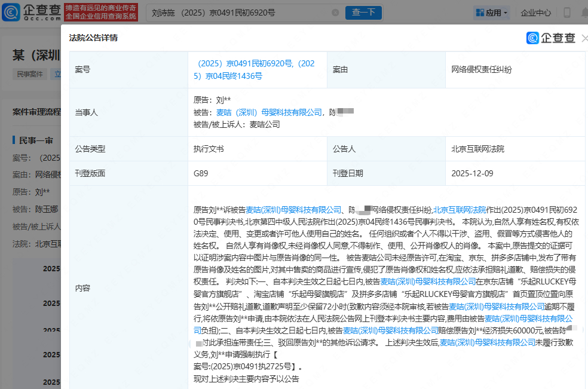The image size is (588, 389).
Task: Click the 案由 label cell
Action: pyautogui.click(x=386, y=69)
